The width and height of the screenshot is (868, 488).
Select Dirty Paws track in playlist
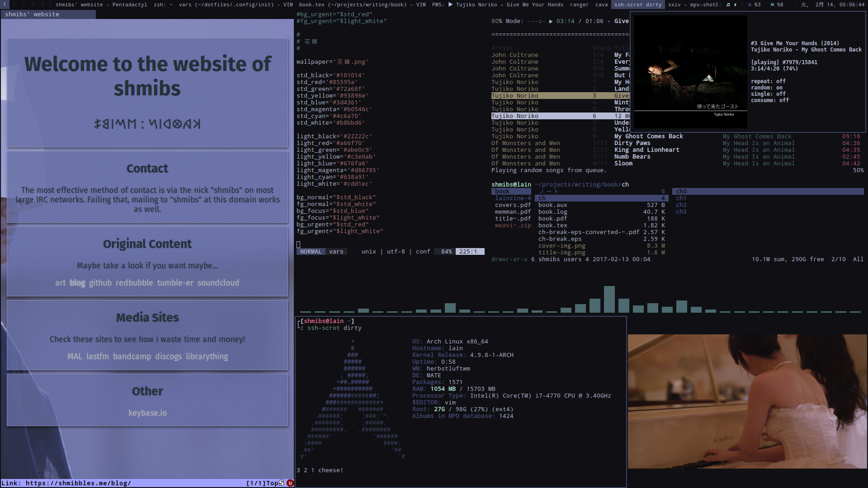[x=632, y=143]
